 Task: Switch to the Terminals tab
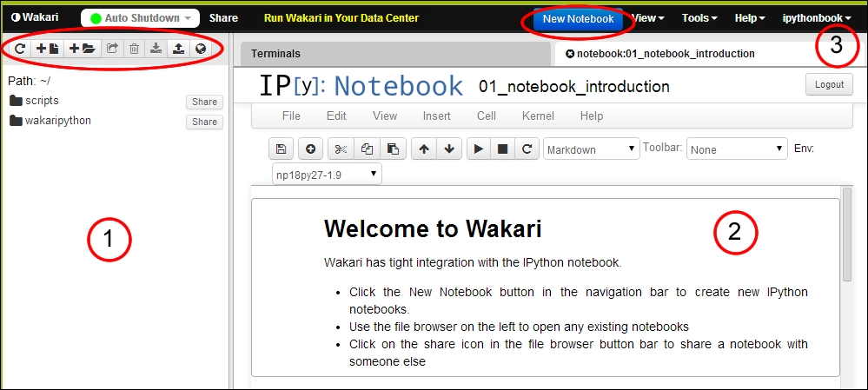[x=396, y=54]
